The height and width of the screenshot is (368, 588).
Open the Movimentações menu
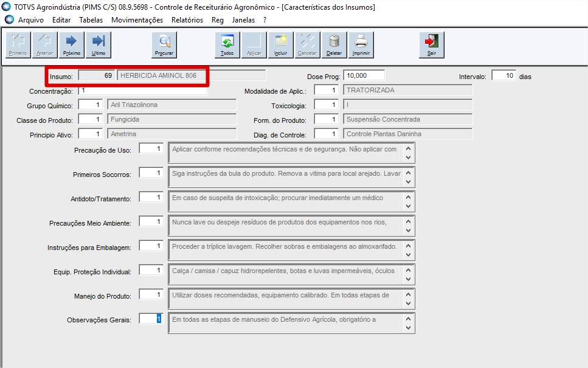[x=137, y=20]
